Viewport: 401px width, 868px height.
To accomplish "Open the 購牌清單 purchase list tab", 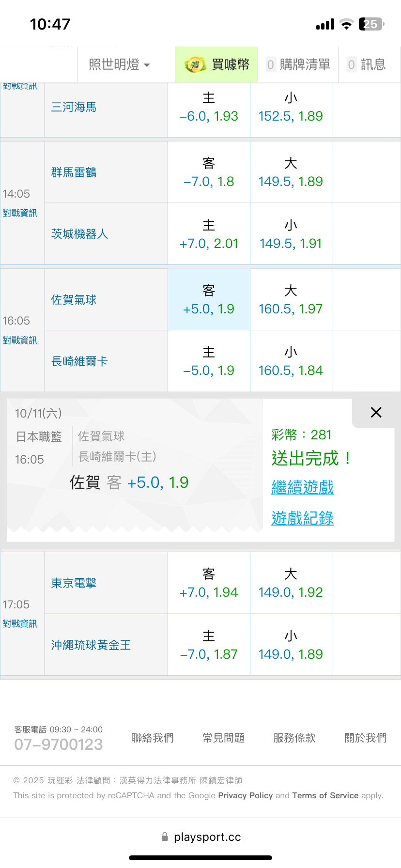I will (298, 64).
